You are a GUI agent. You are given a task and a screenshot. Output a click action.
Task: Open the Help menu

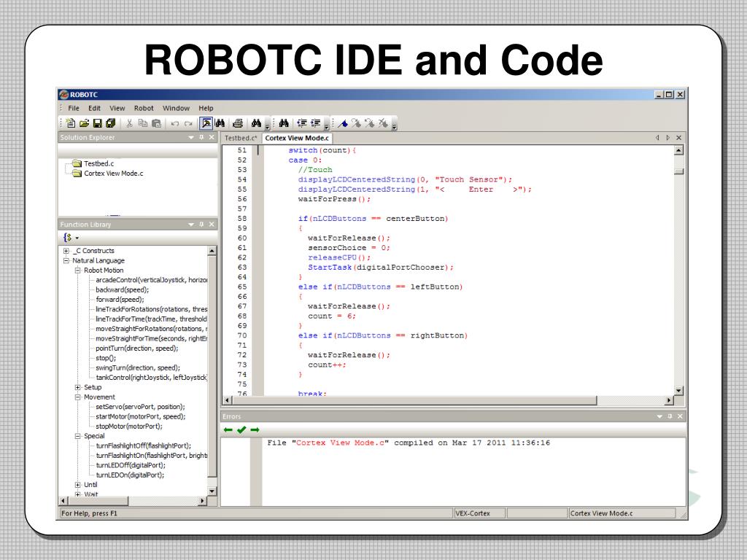[x=206, y=108]
